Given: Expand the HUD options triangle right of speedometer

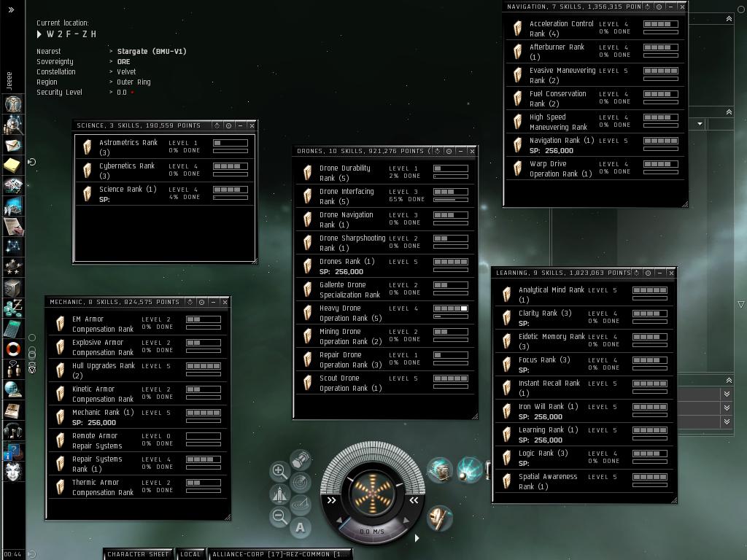Looking at the screenshot, I should (x=417, y=538).
